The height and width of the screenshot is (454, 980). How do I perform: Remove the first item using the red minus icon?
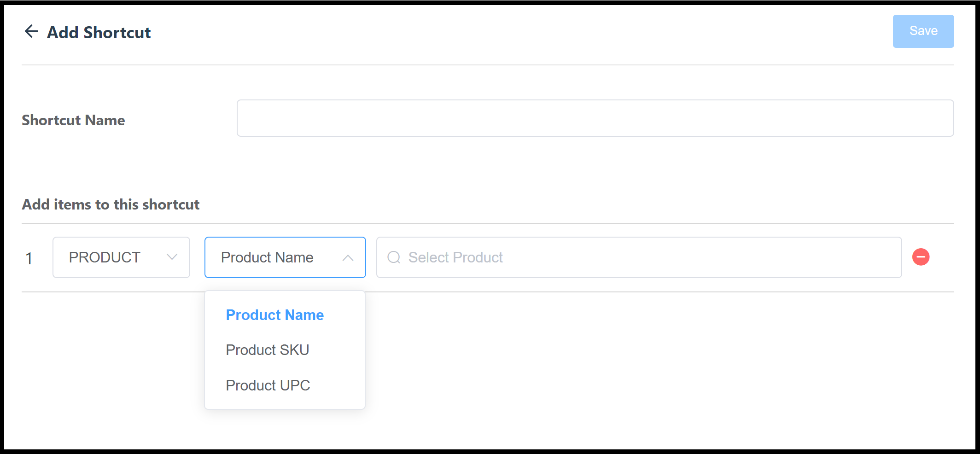click(x=921, y=257)
